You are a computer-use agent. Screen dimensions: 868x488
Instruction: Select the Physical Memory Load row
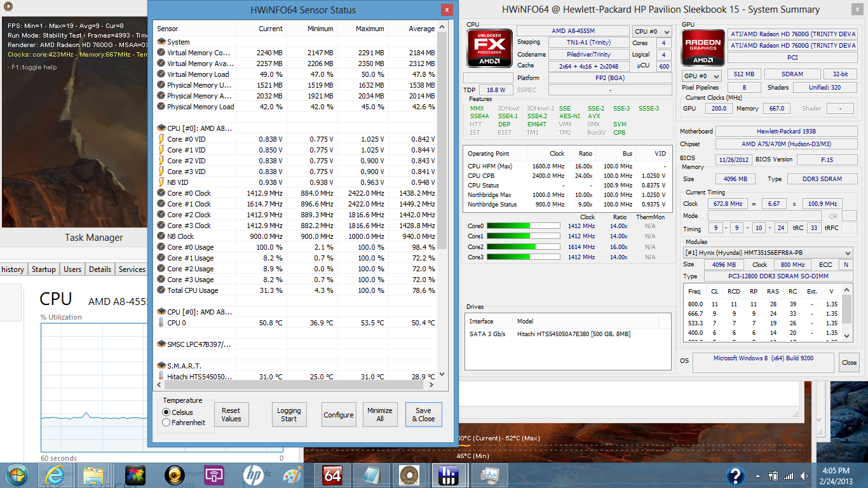point(296,107)
